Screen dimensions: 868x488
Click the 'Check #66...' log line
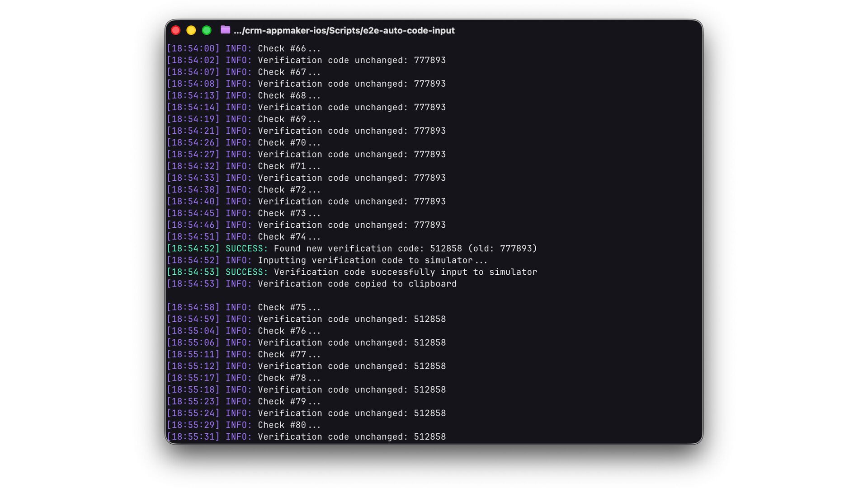coord(289,48)
